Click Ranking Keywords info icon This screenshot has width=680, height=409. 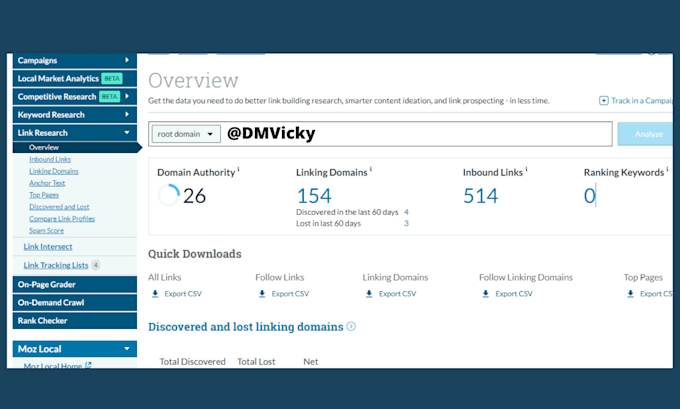click(667, 168)
